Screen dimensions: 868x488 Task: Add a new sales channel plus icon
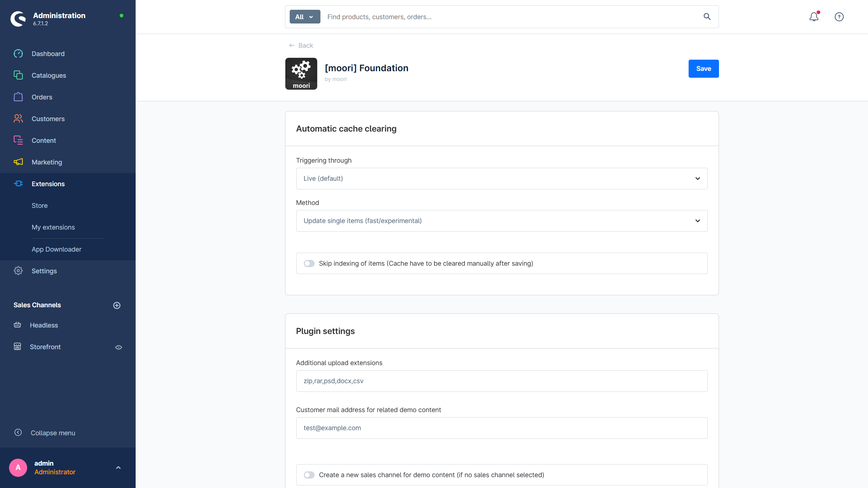pyautogui.click(x=117, y=305)
